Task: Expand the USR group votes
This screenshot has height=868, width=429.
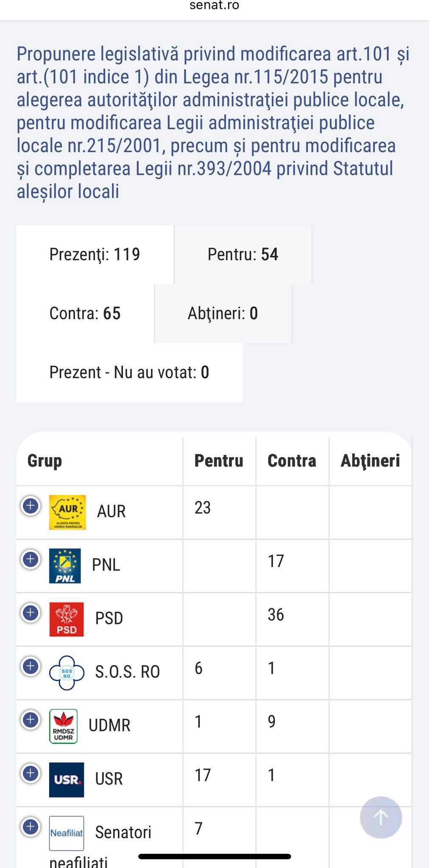Action: pyautogui.click(x=31, y=773)
